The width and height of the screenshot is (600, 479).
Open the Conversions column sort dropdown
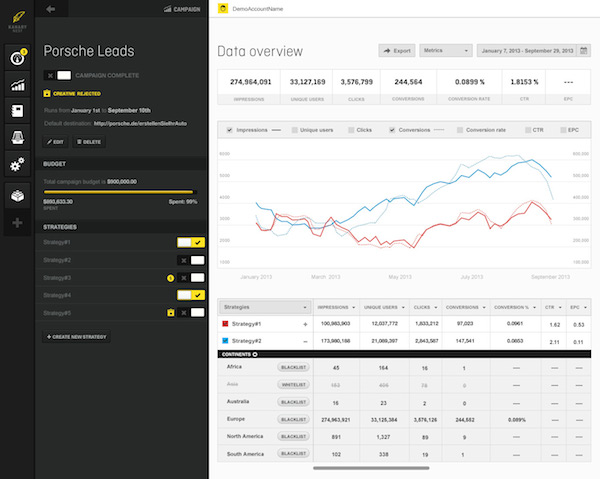(484, 308)
